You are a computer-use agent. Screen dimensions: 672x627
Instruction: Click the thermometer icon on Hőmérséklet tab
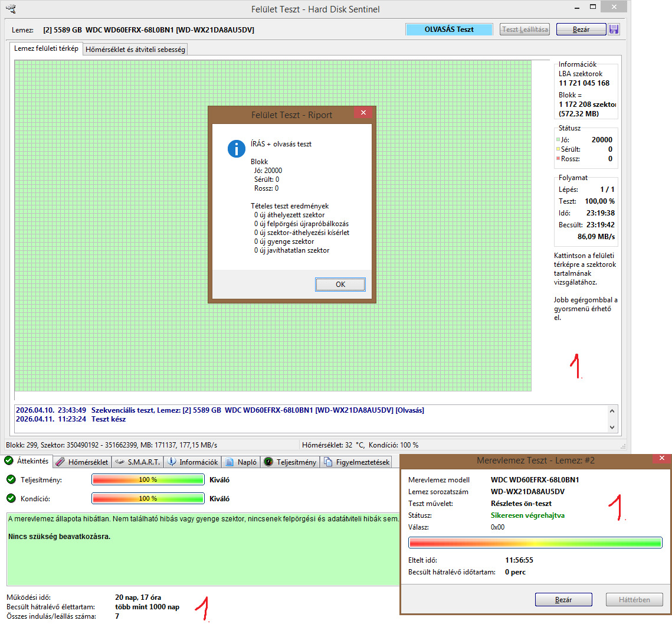point(60,462)
